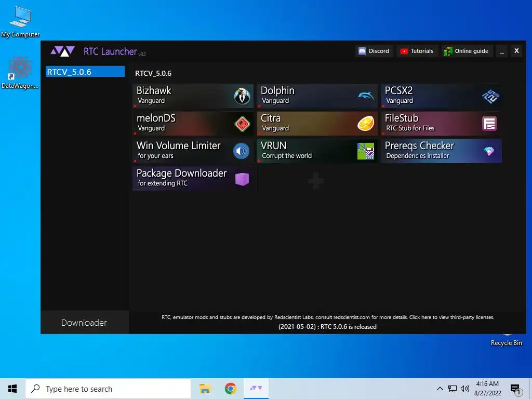532x399 pixels.
Task: Click the VRUN glitched pixel icon
Action: pyautogui.click(x=366, y=151)
